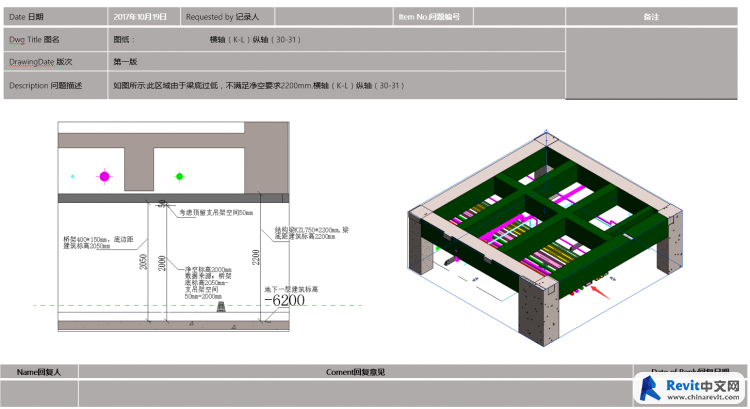Click the empty cell after Requested by
This screenshot has width=750, height=409.
coord(334,17)
